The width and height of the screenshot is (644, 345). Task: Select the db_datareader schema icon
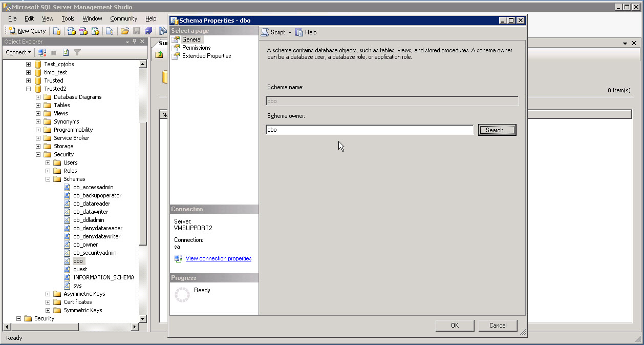click(67, 204)
